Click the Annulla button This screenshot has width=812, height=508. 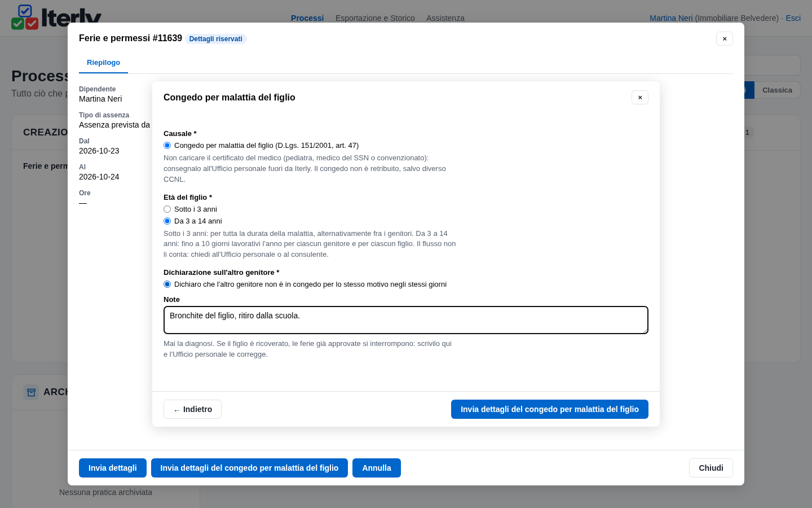coord(377,468)
